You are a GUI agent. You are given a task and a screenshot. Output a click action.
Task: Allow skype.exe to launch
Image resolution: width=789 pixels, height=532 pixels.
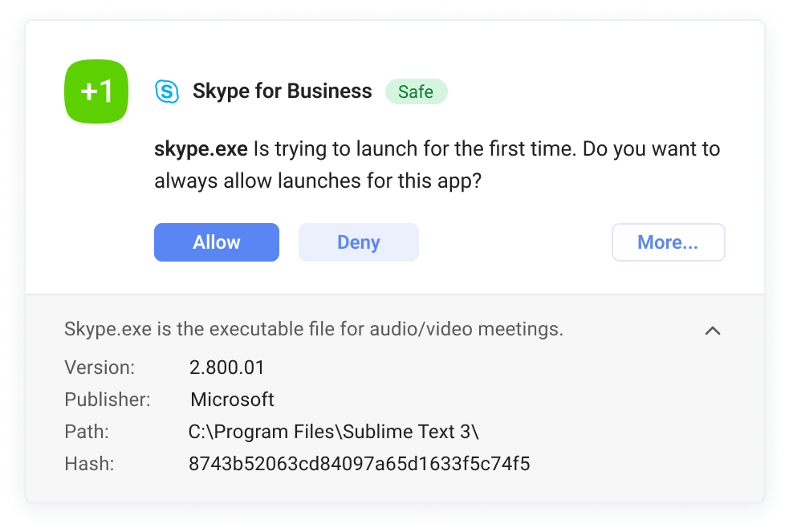click(x=216, y=242)
